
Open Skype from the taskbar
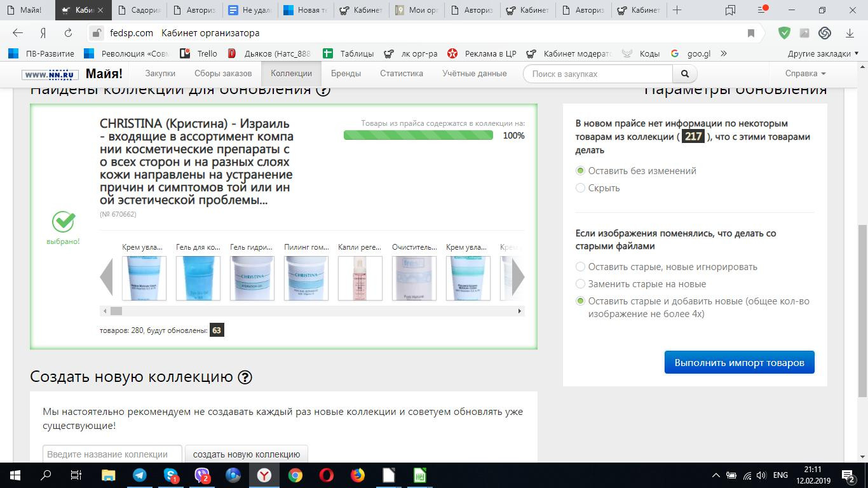[x=171, y=475]
